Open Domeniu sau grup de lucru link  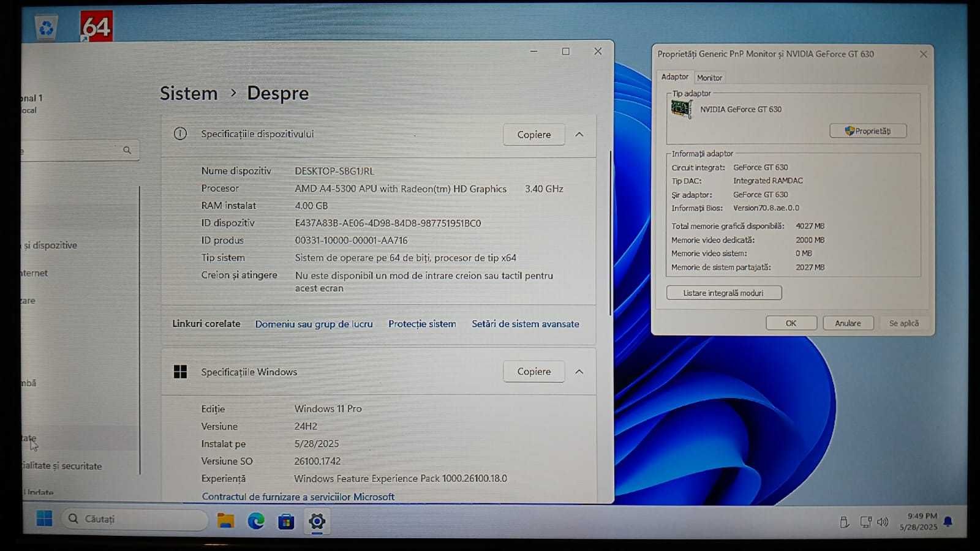coord(314,324)
